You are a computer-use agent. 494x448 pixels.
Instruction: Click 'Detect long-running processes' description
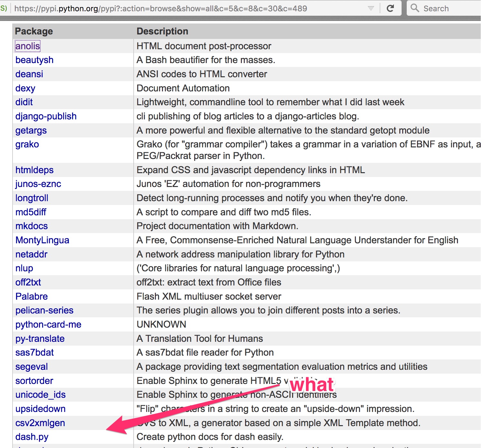[x=272, y=198]
